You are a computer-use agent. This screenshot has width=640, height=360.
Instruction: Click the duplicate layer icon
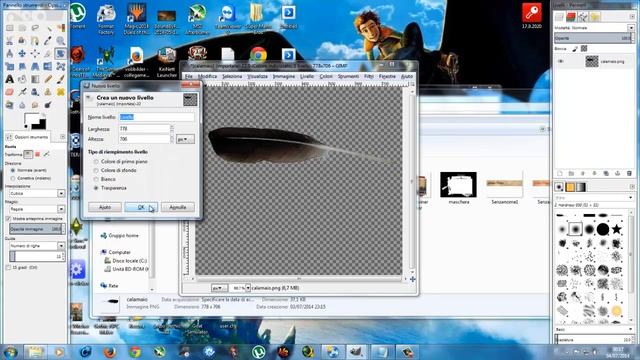(606, 173)
